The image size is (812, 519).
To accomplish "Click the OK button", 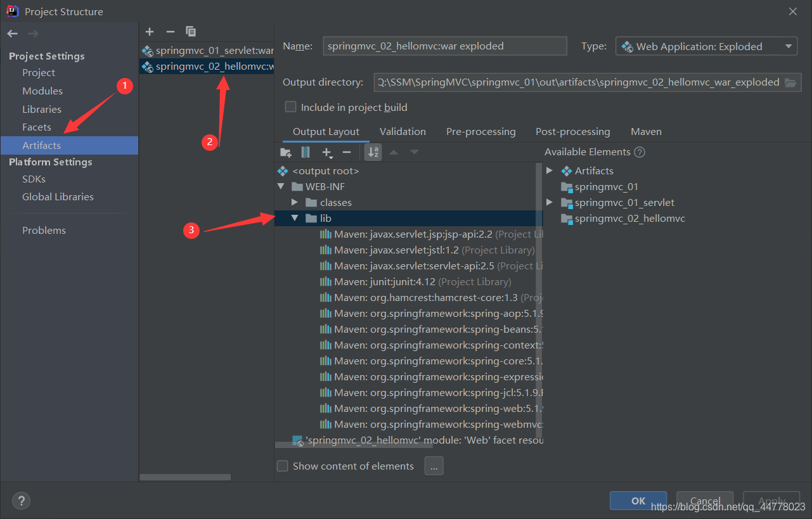I will 638,501.
